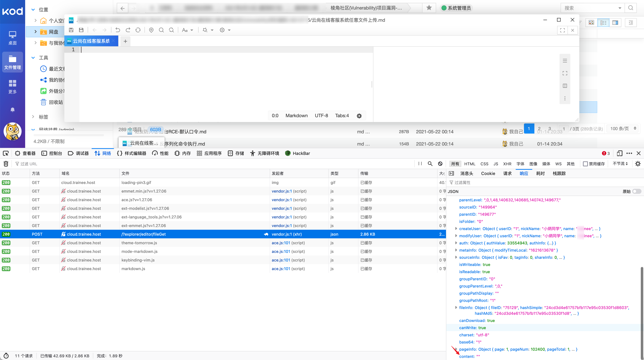
Task: Select the 所有 request filter
Action: point(455,164)
